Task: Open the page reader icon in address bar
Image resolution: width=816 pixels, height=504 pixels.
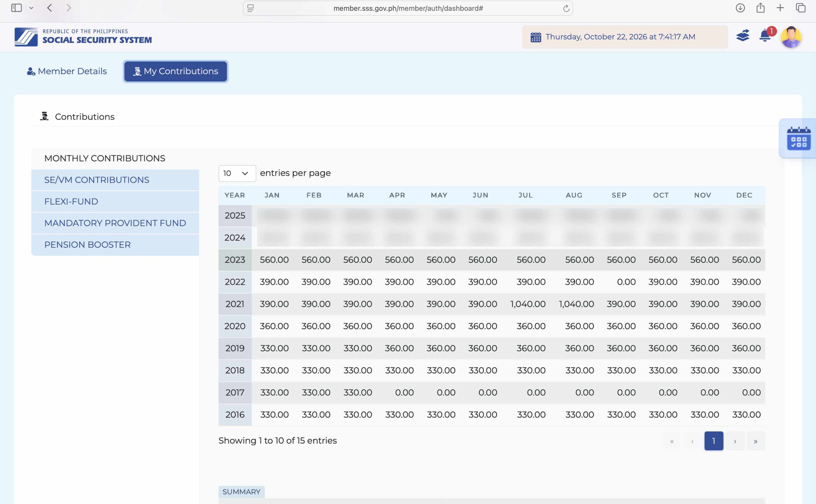Action: [251, 8]
